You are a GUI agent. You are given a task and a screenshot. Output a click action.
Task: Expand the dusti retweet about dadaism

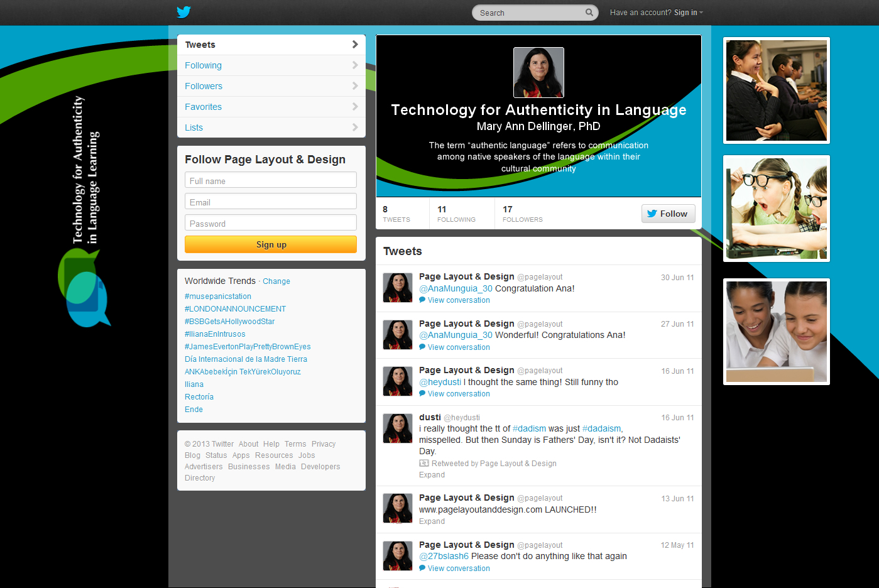click(x=432, y=475)
